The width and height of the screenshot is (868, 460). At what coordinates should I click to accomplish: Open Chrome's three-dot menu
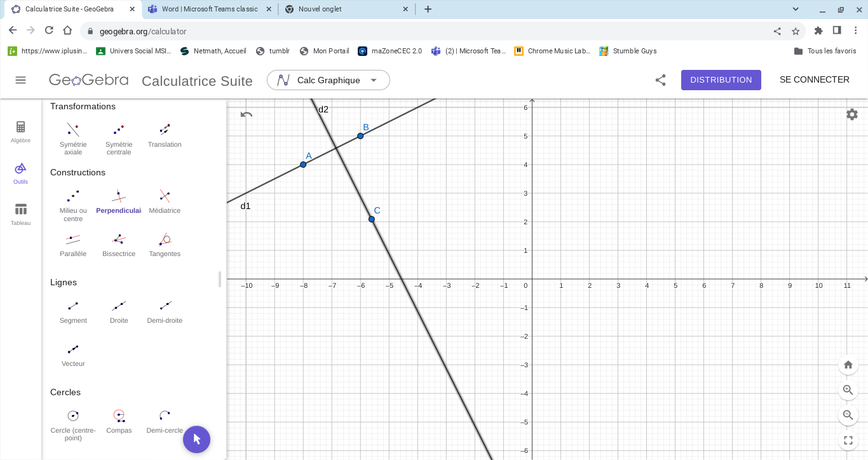pos(855,30)
